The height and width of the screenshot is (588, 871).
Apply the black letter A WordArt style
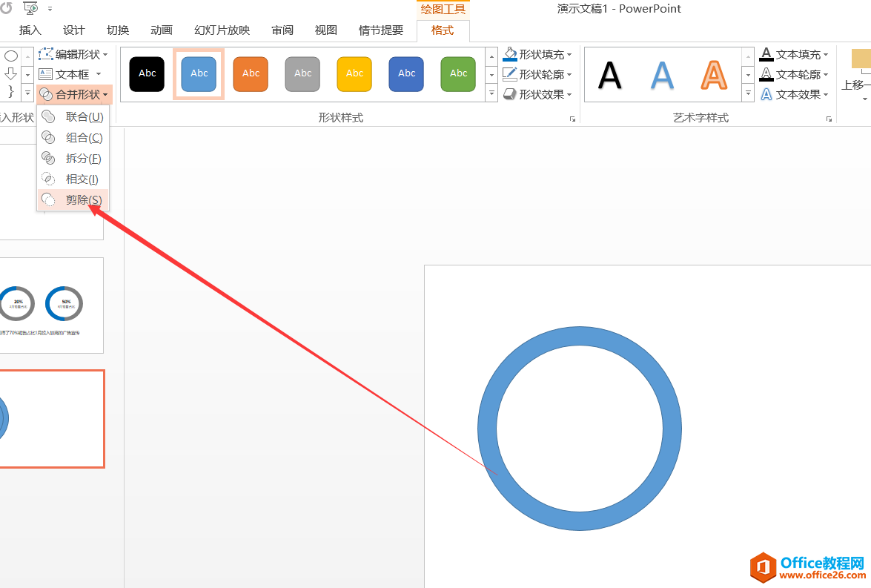[x=610, y=75]
